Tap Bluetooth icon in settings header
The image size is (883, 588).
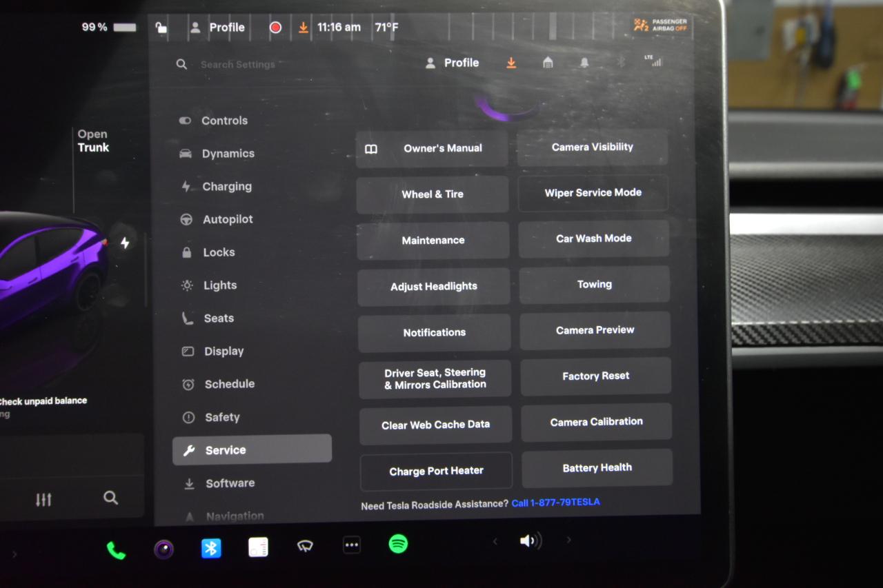(620, 62)
